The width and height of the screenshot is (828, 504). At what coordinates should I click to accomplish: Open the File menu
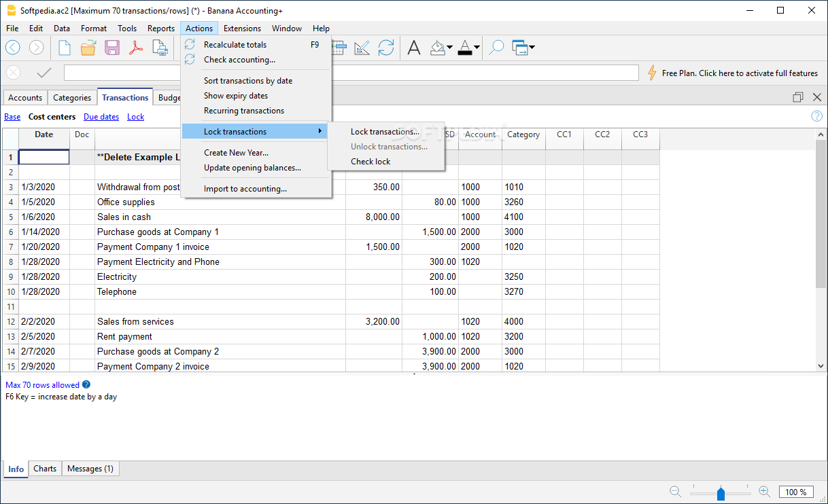(12, 29)
